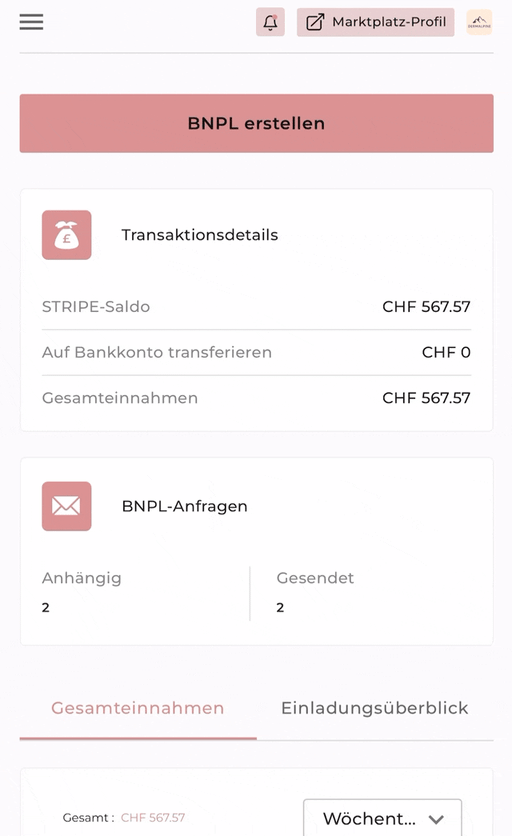Click the chevron arrow in the Wöchent... dropdown
The width and height of the screenshot is (512, 836).
(436, 819)
